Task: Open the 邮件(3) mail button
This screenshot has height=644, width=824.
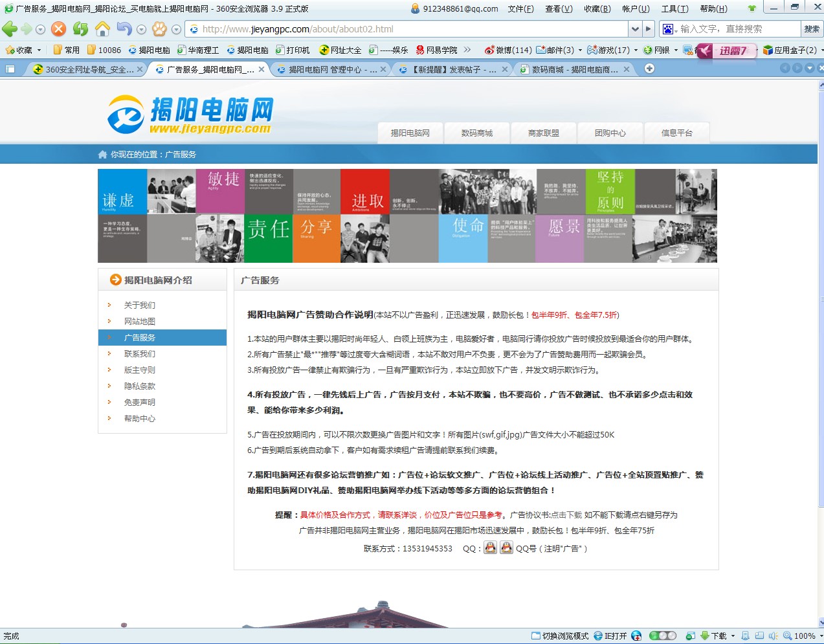Action: click(555, 50)
